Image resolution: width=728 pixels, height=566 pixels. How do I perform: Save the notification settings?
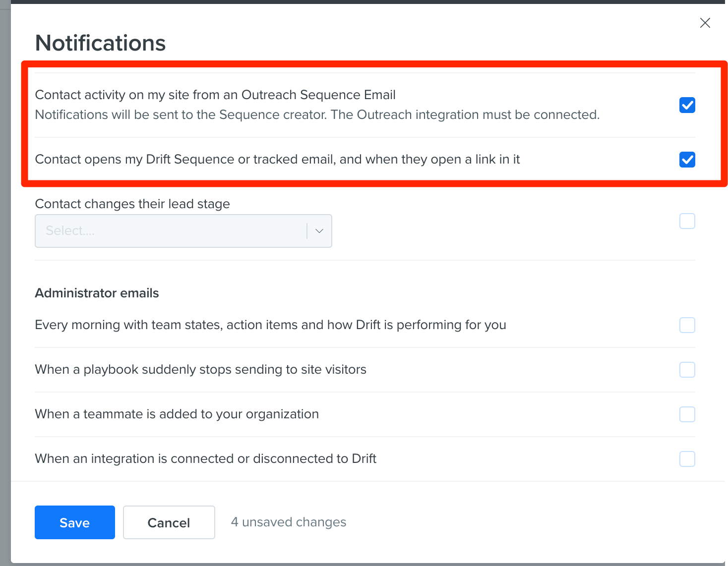[x=75, y=522]
